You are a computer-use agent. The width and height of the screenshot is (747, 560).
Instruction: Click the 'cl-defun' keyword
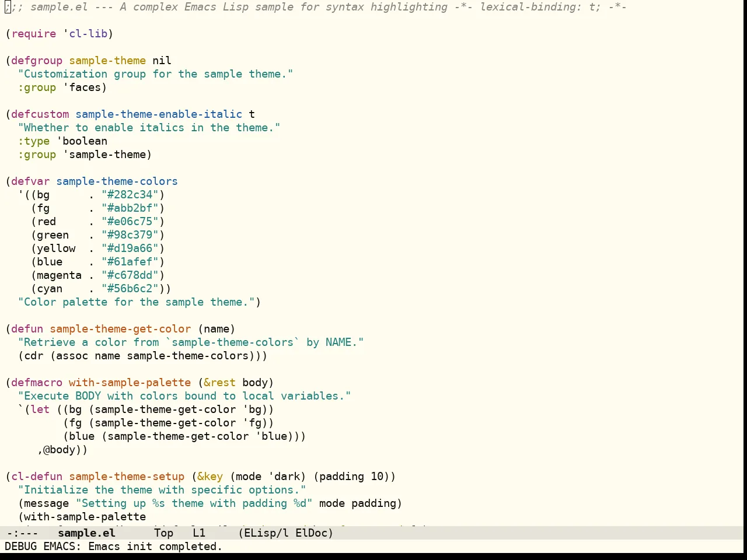point(37,477)
